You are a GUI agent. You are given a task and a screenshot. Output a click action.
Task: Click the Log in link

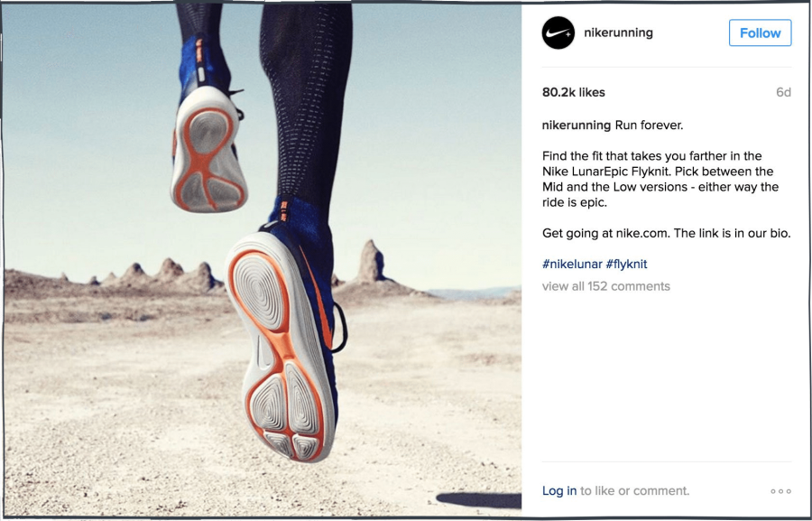559,491
